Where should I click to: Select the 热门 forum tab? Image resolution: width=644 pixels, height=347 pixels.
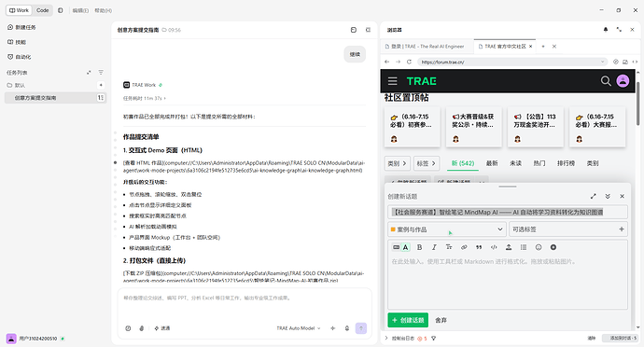point(539,163)
